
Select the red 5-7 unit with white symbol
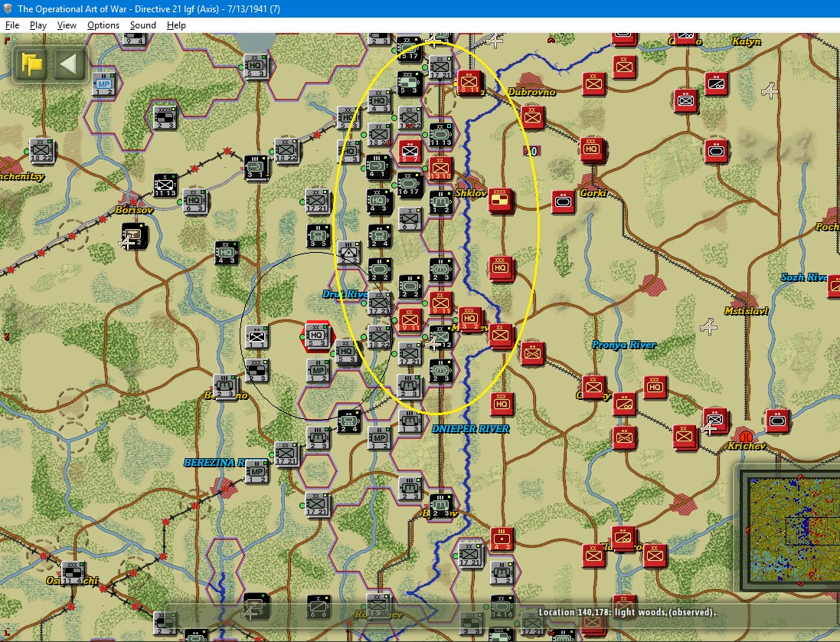pos(410,152)
